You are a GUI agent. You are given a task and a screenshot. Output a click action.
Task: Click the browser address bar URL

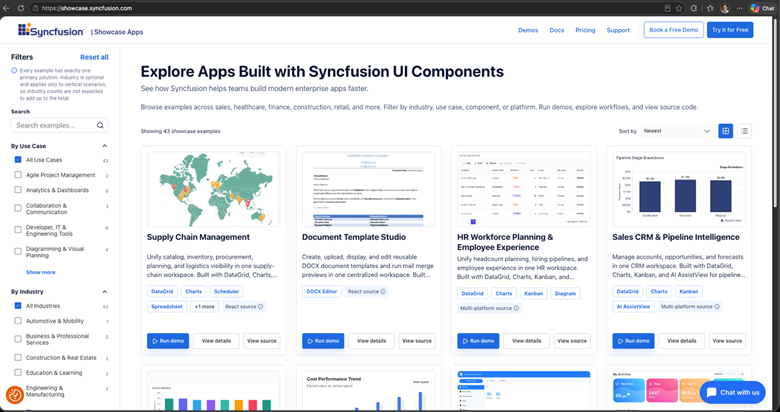[x=87, y=8]
